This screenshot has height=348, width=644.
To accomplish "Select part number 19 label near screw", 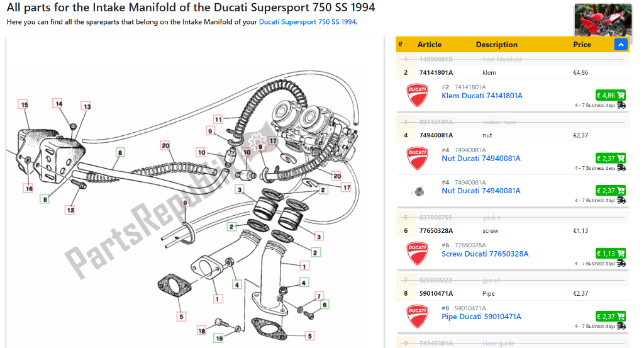I will (x=219, y=338).
